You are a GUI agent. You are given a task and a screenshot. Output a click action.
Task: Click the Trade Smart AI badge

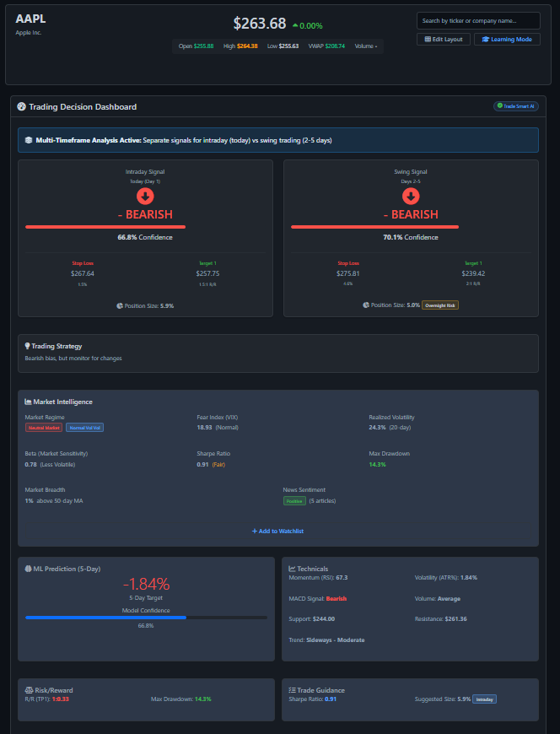(514, 106)
